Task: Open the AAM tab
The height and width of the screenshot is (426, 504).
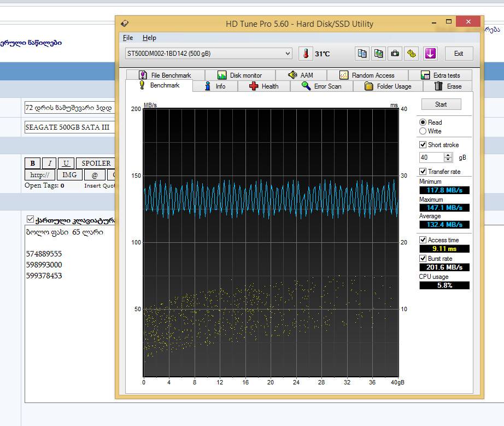Action: click(x=301, y=75)
